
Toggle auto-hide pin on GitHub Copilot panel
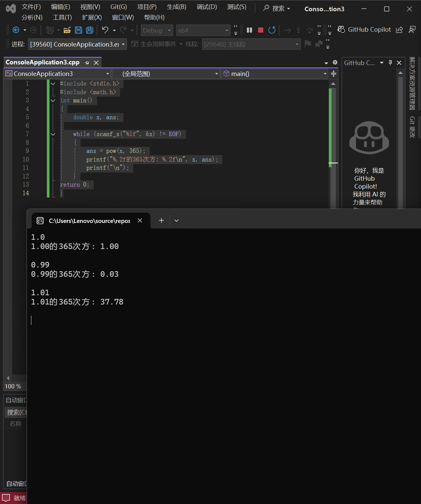390,62
